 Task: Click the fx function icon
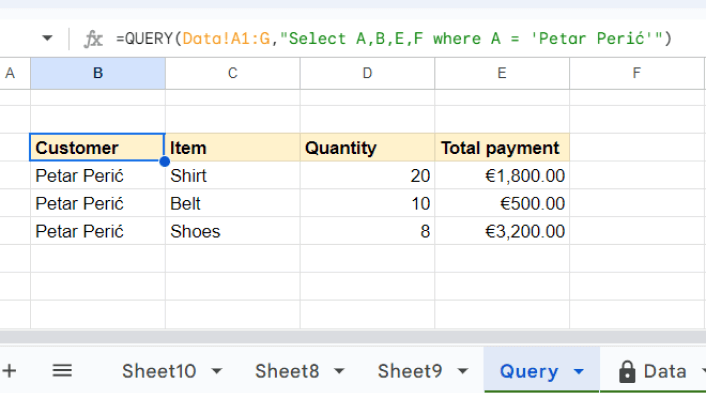pyautogui.click(x=93, y=39)
